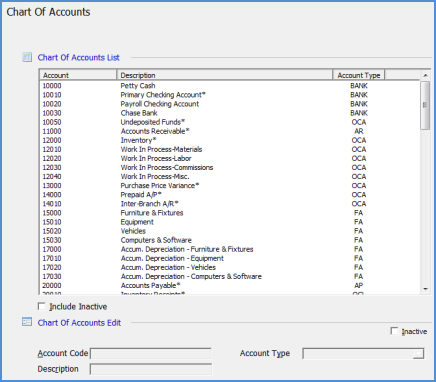Toggle the Inactive checkbox

tap(394, 331)
